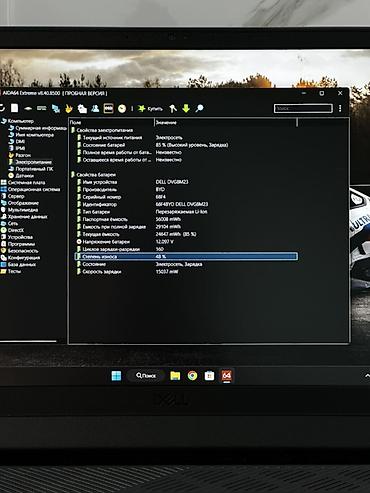Expand Операционная система category

pyautogui.click(x=30, y=189)
